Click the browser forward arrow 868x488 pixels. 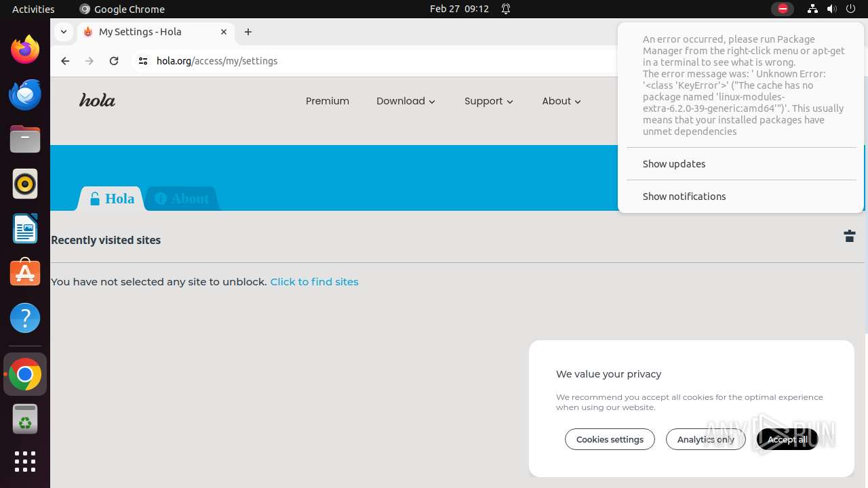(x=90, y=61)
